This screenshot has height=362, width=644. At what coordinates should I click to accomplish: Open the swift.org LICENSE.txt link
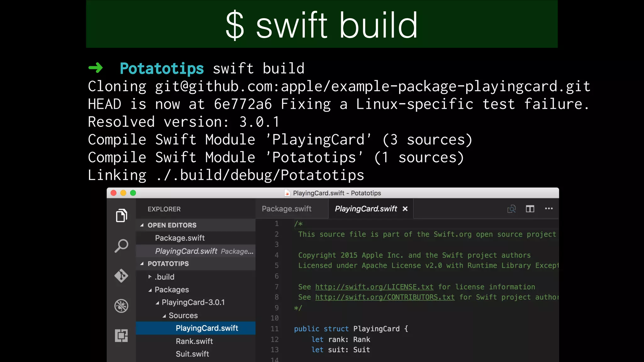click(374, 287)
